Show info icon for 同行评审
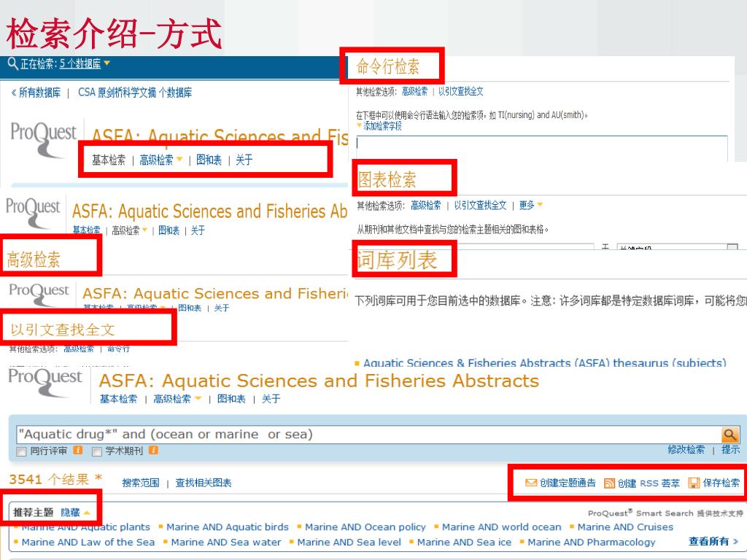747x560 pixels. coord(77,450)
